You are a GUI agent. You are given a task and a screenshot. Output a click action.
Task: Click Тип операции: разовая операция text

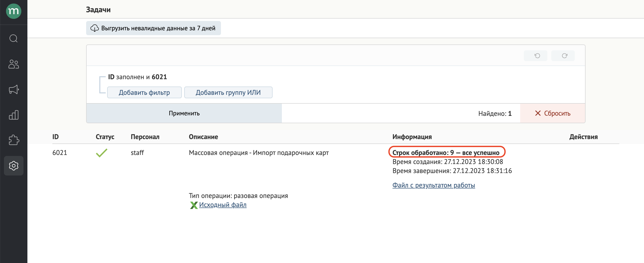coord(238,196)
